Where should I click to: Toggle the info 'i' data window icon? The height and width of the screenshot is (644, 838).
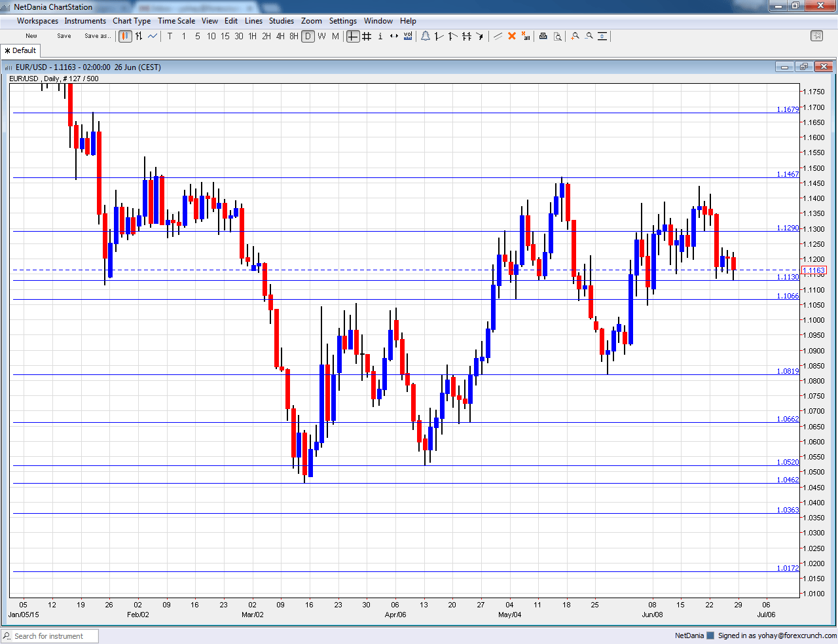[x=380, y=36]
